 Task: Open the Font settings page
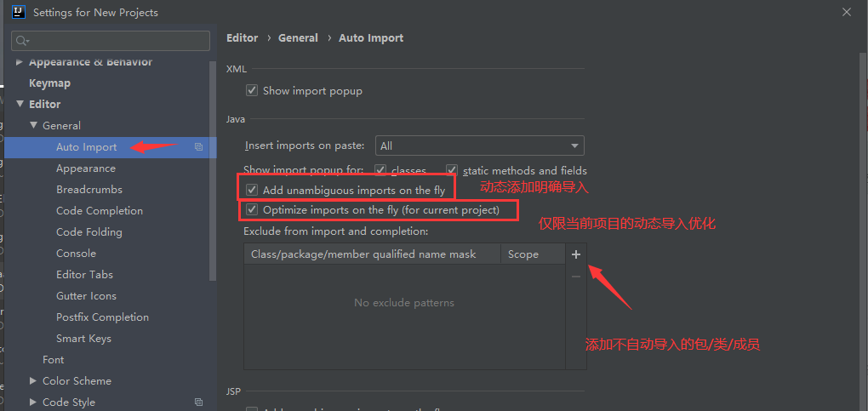tap(53, 359)
